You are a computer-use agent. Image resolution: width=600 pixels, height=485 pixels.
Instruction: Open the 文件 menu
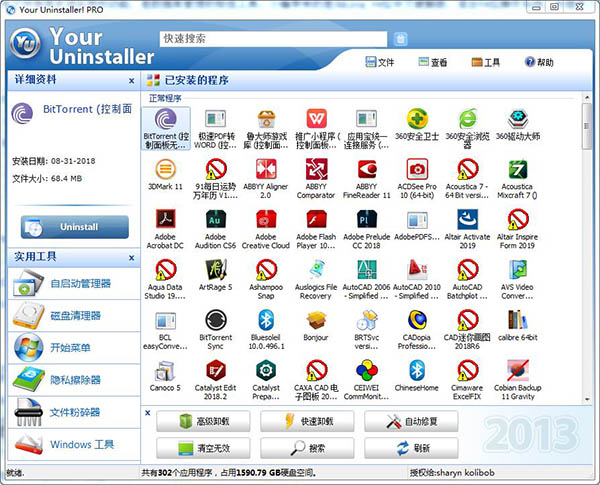[380, 62]
